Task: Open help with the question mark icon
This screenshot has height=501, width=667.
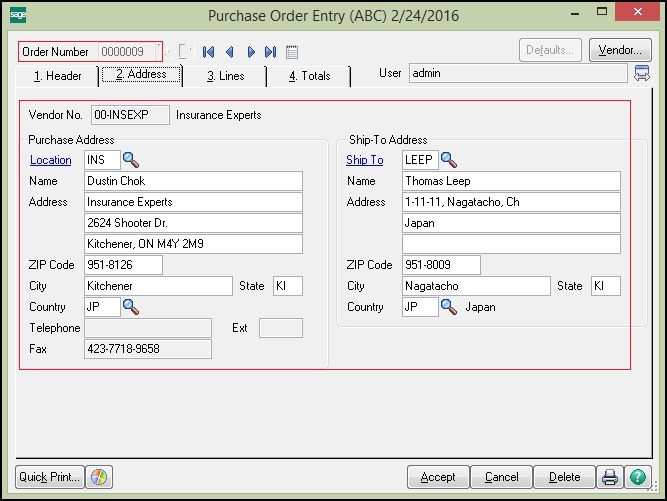Action: (x=637, y=477)
